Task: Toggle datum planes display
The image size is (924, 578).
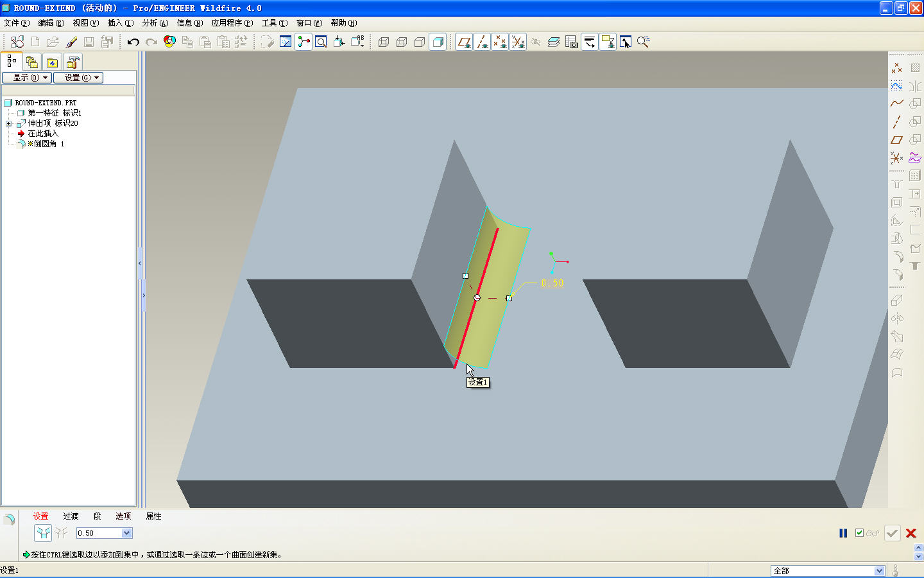Action: point(464,42)
